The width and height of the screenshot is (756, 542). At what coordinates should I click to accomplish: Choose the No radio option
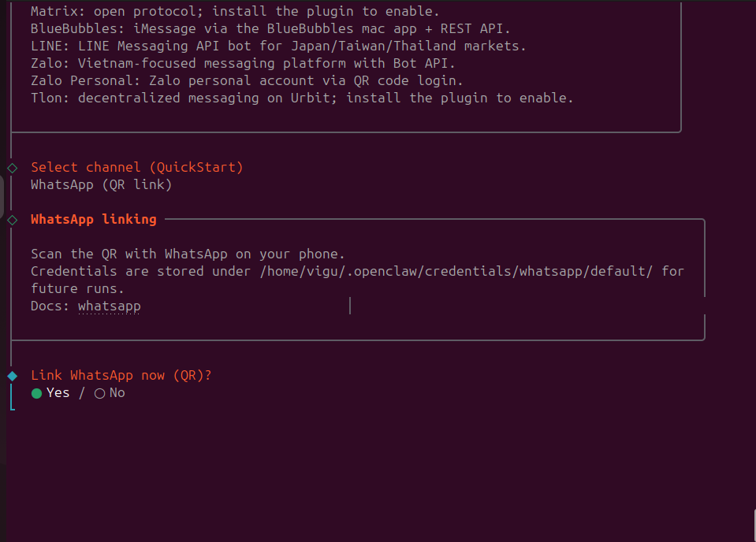[x=100, y=393]
